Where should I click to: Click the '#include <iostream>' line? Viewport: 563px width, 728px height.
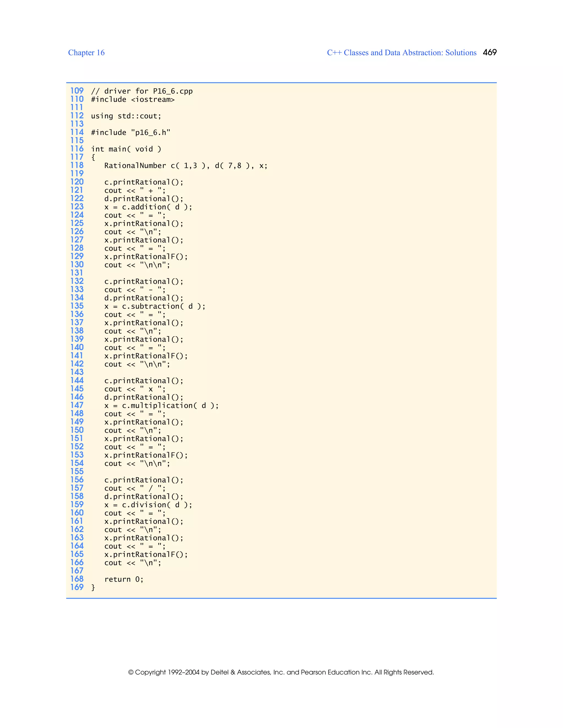pyautogui.click(x=133, y=100)
